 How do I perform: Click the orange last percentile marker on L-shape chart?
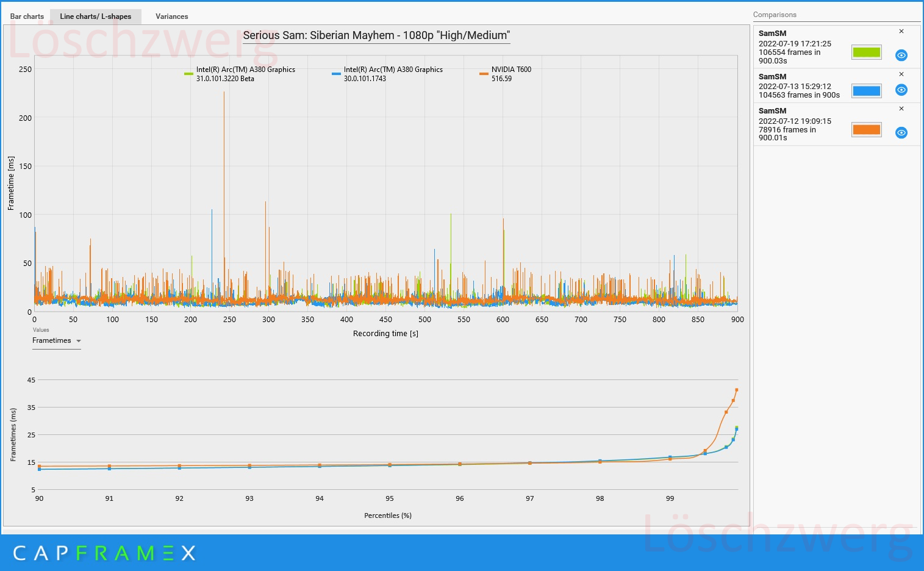point(737,390)
